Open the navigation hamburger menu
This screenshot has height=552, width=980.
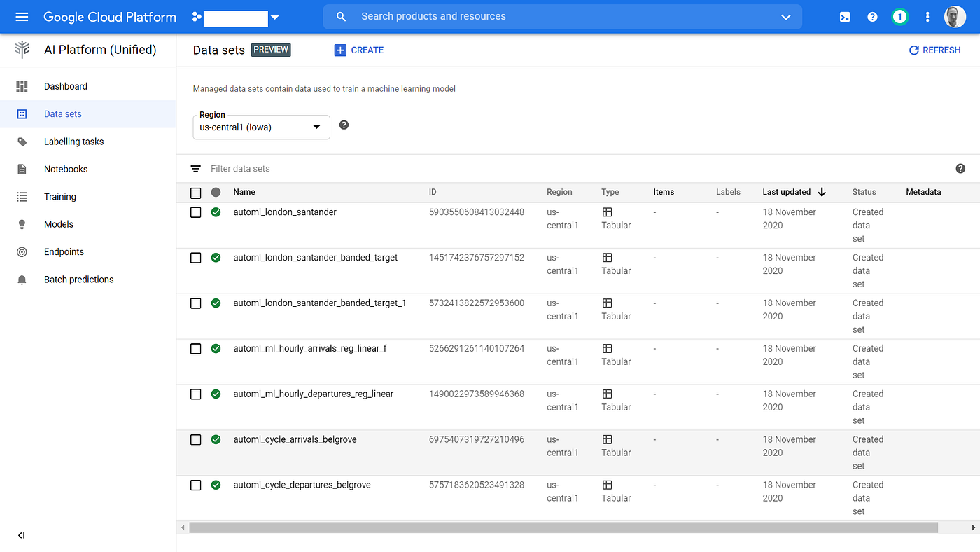coord(22,17)
